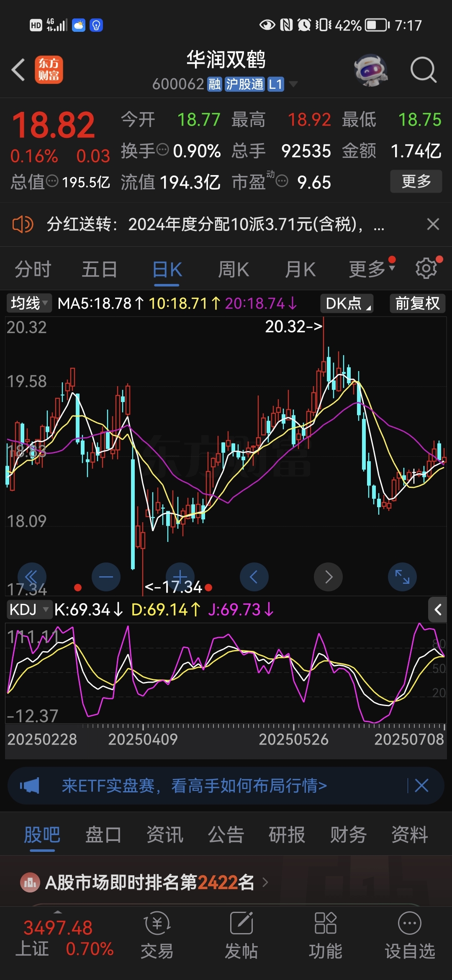452x980 pixels.
Task: Switch to 周K chart tab
Action: tap(234, 269)
